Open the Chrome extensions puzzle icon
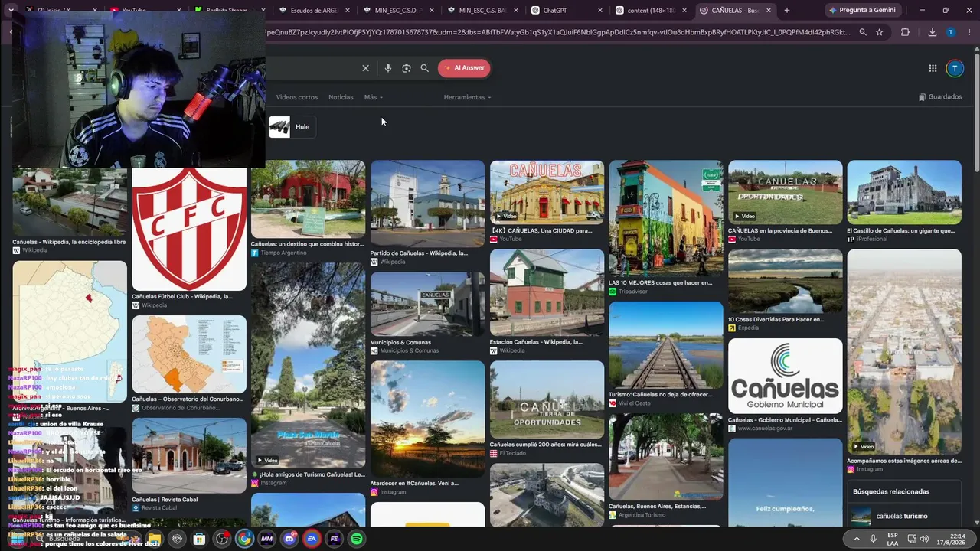 coord(905,32)
